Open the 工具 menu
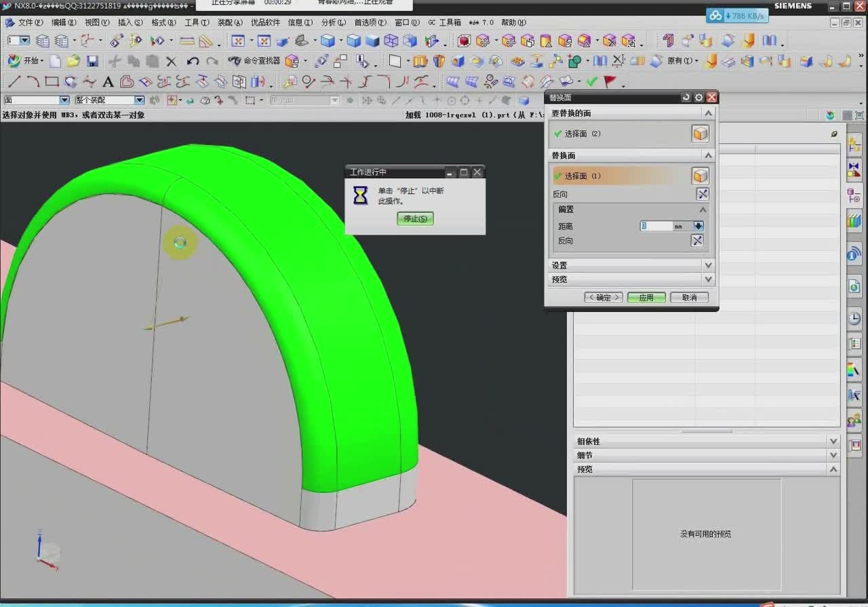The height and width of the screenshot is (607, 868). click(x=197, y=22)
